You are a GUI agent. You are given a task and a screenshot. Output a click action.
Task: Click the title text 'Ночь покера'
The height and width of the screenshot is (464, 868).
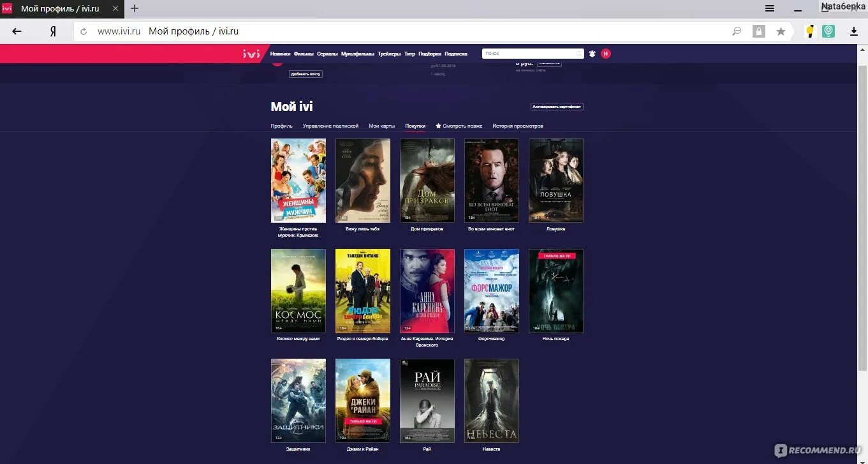(x=555, y=339)
